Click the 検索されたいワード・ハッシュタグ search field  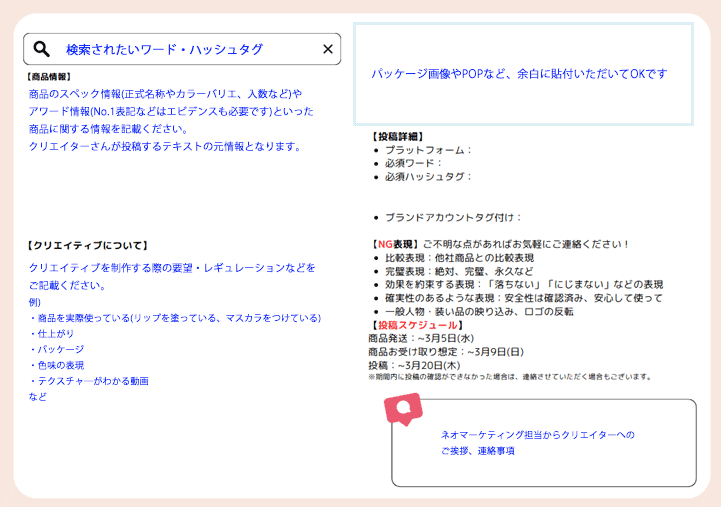(x=165, y=49)
